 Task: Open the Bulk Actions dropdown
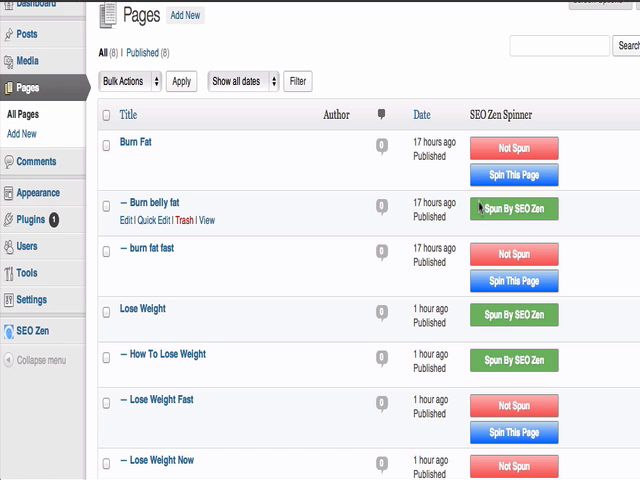(x=130, y=81)
